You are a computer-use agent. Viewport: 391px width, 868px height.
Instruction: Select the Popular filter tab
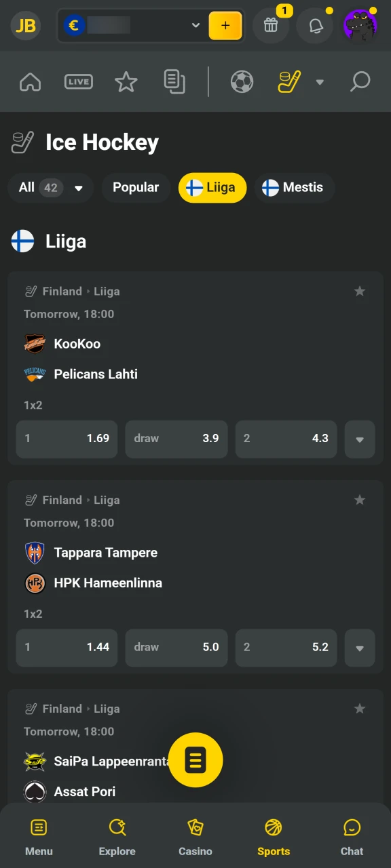click(136, 188)
